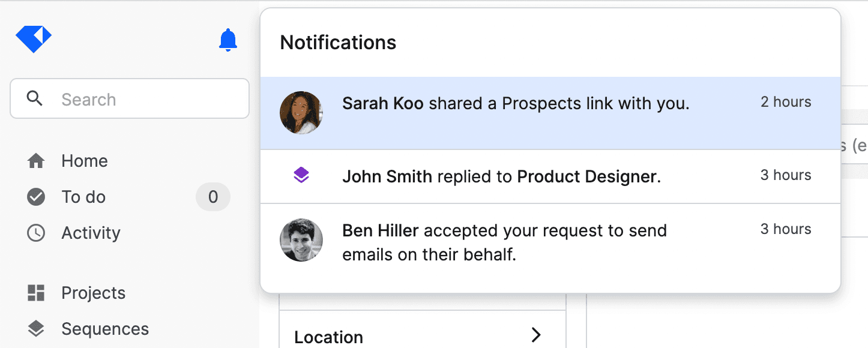Click the Notifications panel header
The width and height of the screenshot is (868, 348).
tap(337, 42)
